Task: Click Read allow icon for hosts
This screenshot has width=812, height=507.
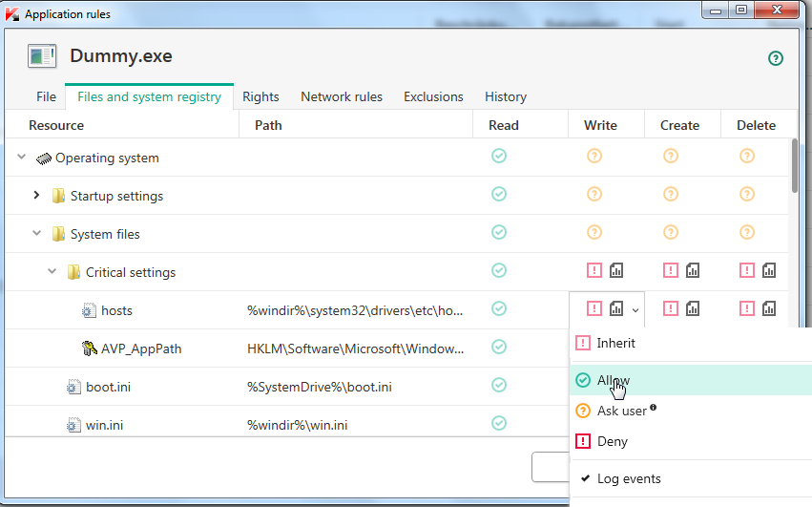Action: [498, 308]
